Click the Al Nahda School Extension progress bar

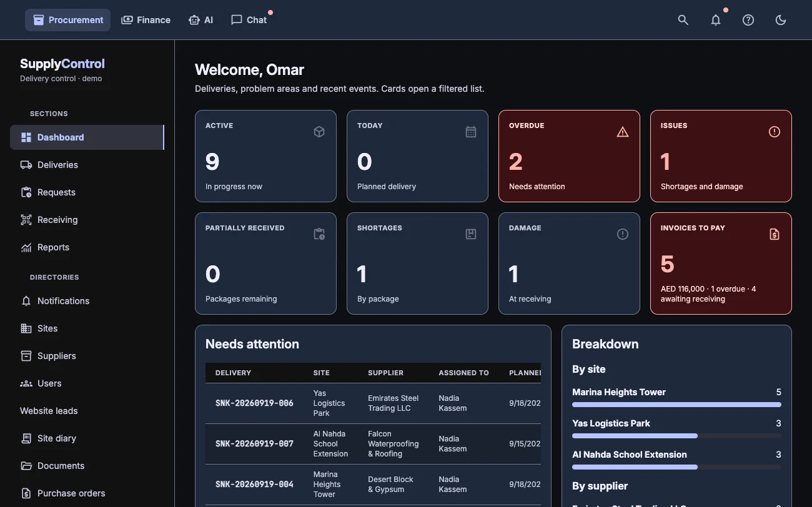point(676,467)
